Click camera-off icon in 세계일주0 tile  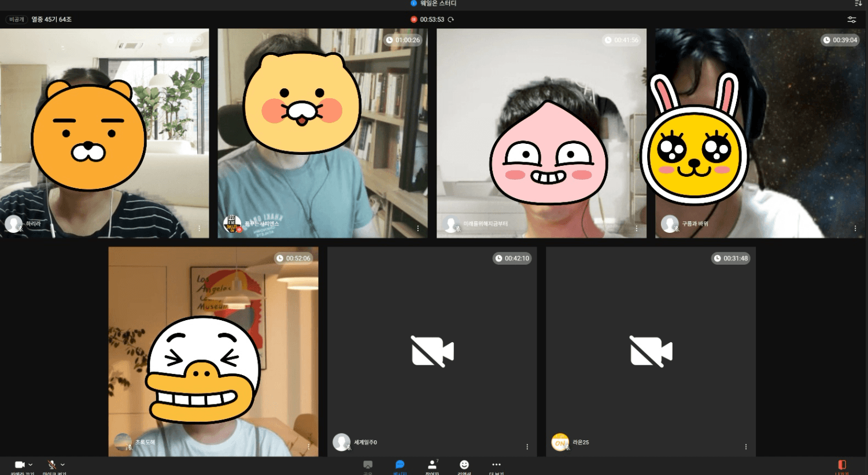tap(433, 351)
